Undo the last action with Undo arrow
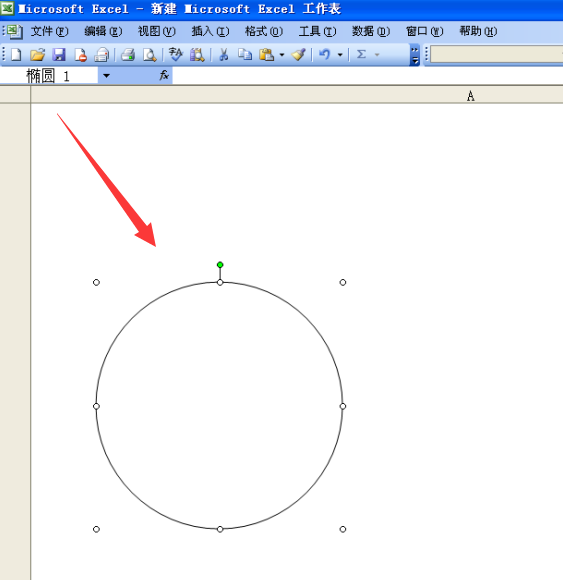 coord(324,55)
